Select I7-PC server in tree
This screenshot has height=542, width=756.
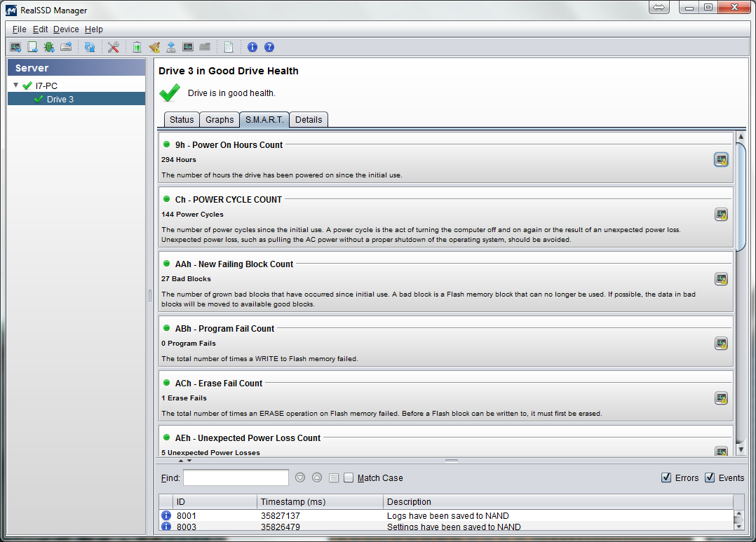(46, 86)
